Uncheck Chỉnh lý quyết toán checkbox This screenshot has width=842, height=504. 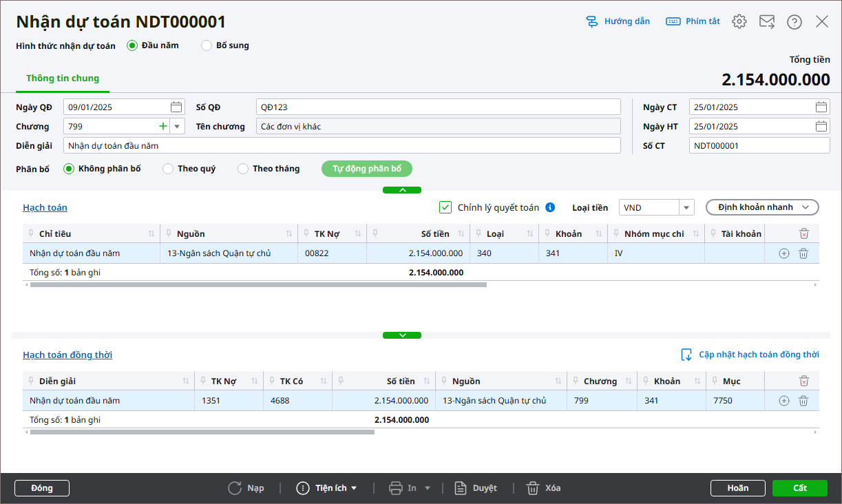(445, 207)
